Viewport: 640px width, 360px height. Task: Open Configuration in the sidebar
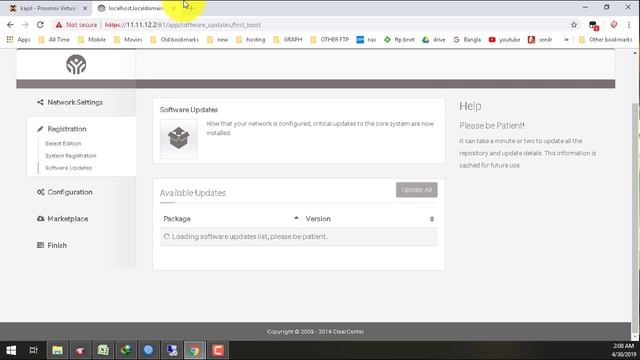65,192
